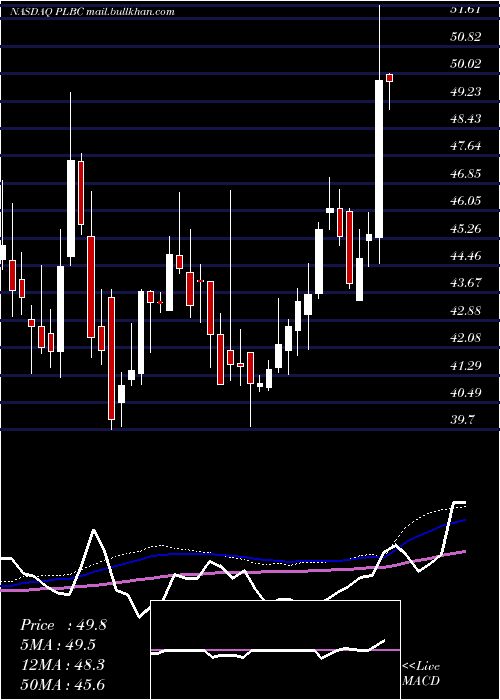
Task: Select the 45.26 price axis label
Action: point(466,229)
